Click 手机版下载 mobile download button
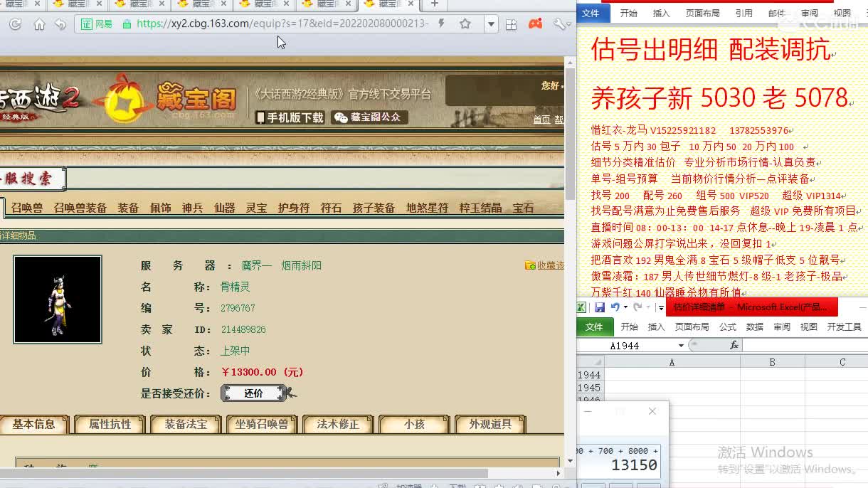Viewport: 868px width, 488px height. (x=290, y=117)
